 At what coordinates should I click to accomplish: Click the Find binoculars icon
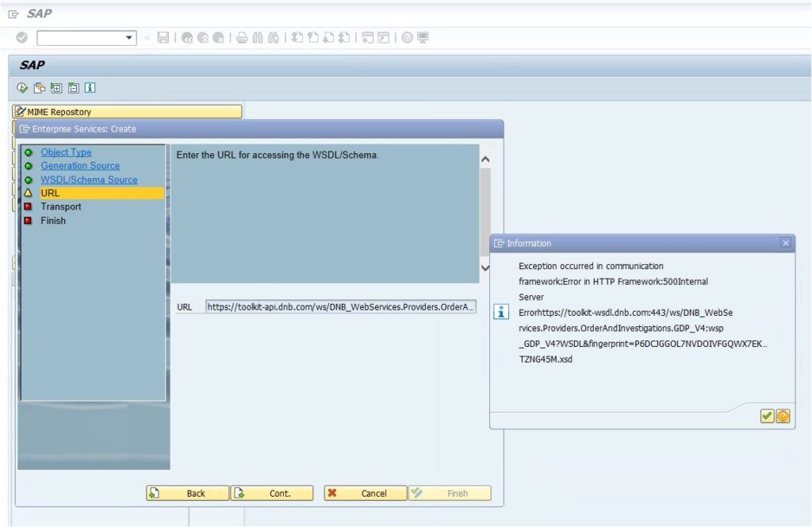click(258, 37)
